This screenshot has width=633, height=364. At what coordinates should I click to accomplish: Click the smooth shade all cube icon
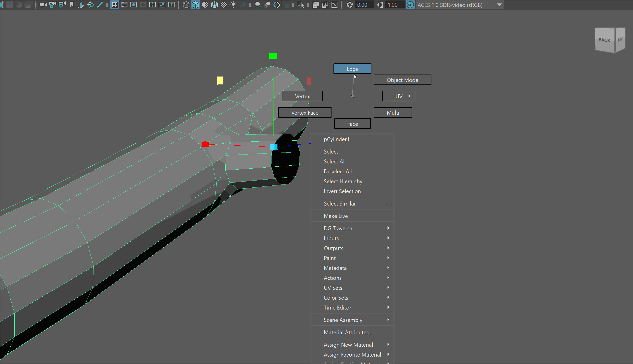click(x=195, y=5)
